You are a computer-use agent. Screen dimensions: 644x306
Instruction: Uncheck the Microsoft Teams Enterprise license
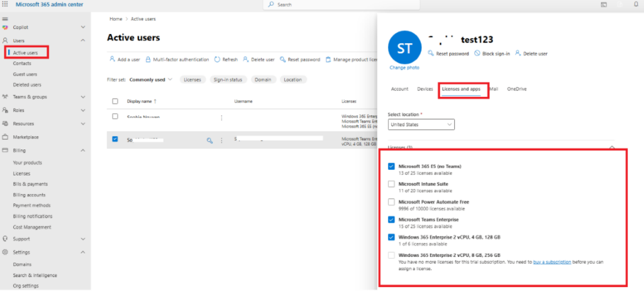[391, 220]
